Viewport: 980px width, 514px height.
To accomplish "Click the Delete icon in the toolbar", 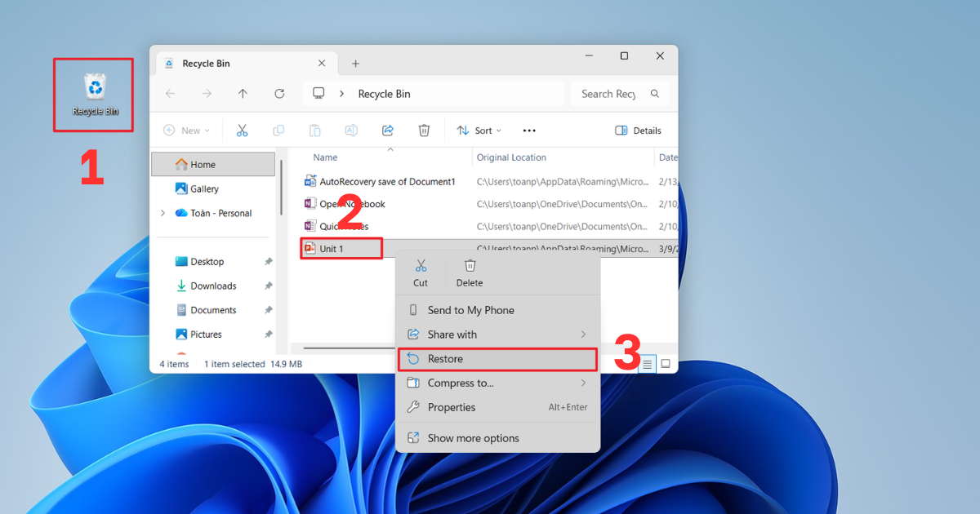I will coord(424,130).
